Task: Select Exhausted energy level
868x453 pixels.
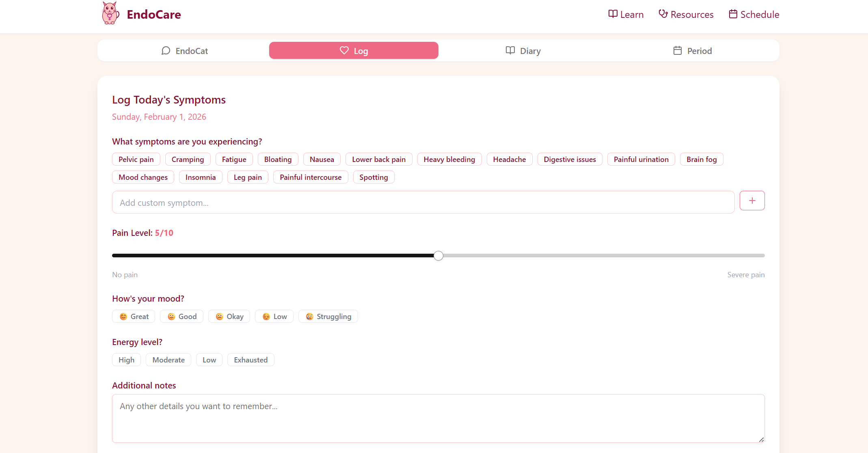Action: point(250,360)
